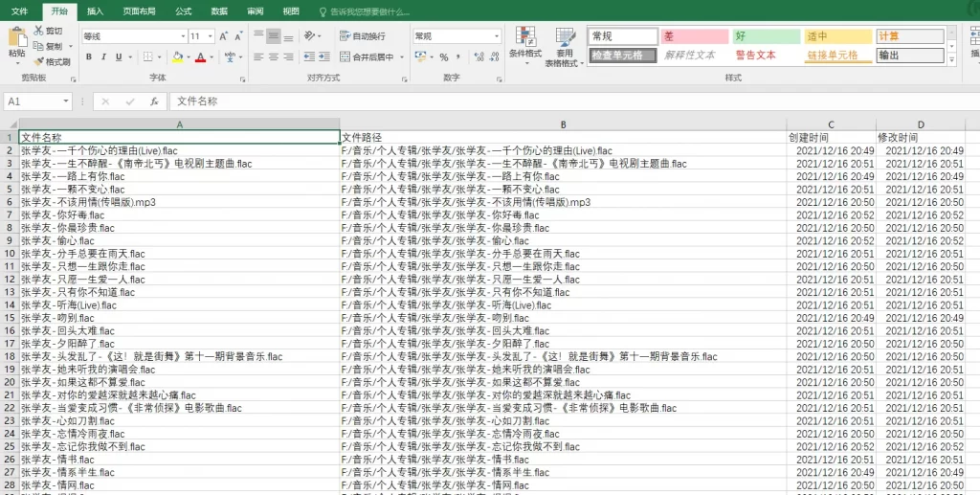The image size is (980, 495).
Task: Apply comma thousands separator style
Action: click(458, 56)
